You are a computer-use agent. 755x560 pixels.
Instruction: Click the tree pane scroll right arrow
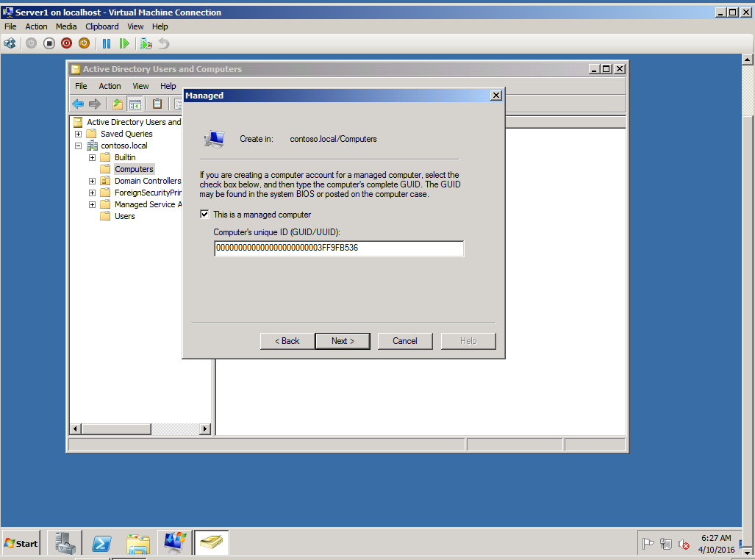point(205,428)
